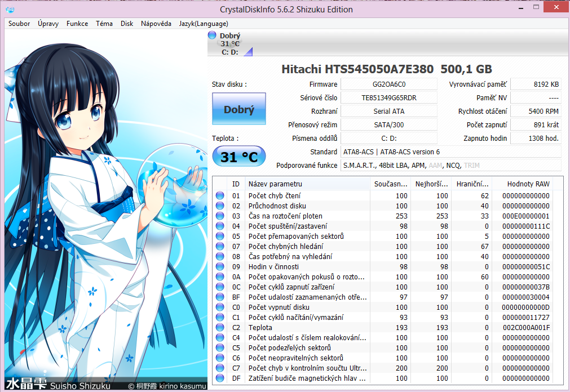Click the Stav disku label
The height and width of the screenshot is (392, 570).
229,84
